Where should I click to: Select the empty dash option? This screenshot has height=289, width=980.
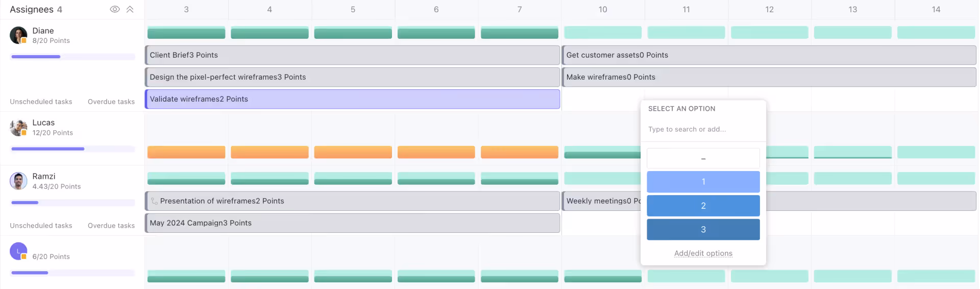(703, 159)
